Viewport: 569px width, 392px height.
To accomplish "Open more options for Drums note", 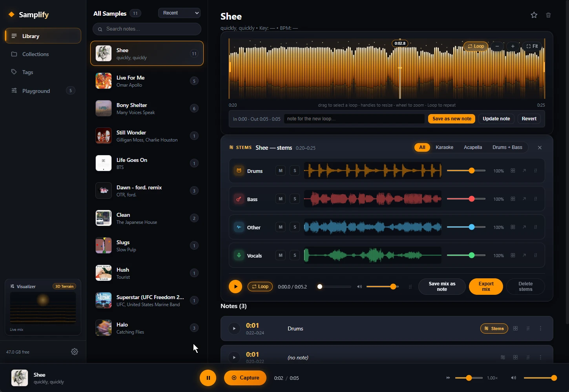I will pos(540,328).
